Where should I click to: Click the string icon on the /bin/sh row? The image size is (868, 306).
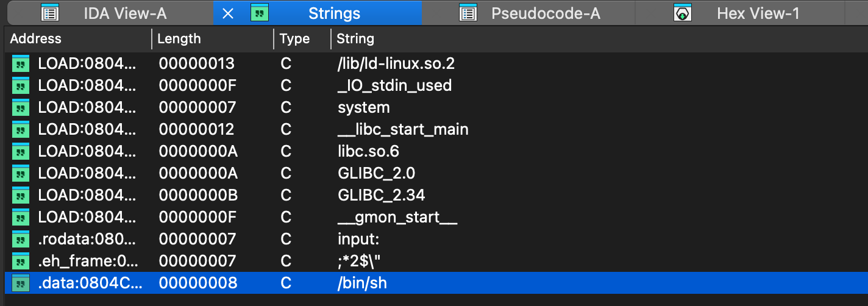point(21,283)
